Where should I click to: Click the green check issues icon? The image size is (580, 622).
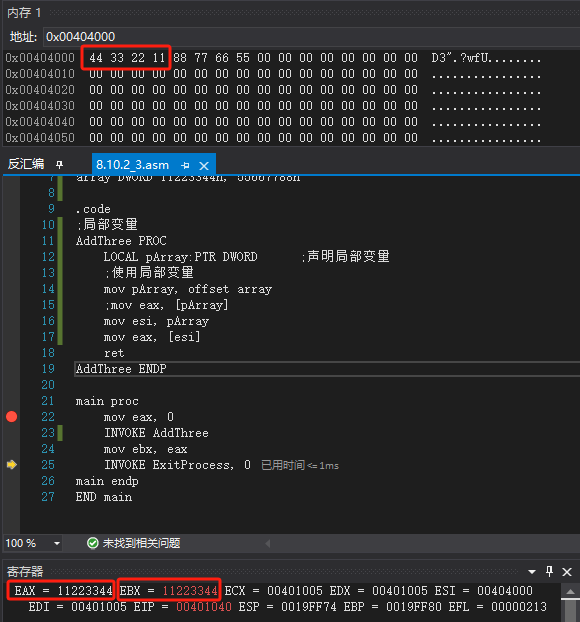pos(93,543)
